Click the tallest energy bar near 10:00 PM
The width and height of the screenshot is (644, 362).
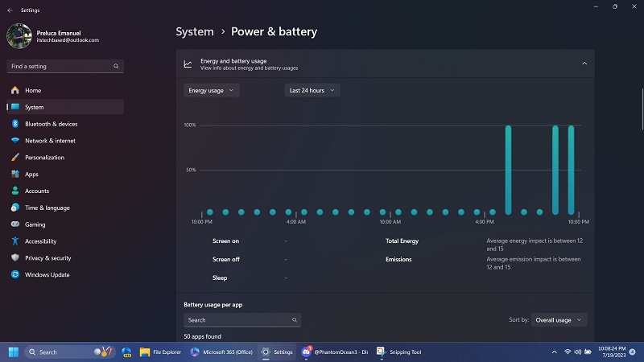click(571, 169)
